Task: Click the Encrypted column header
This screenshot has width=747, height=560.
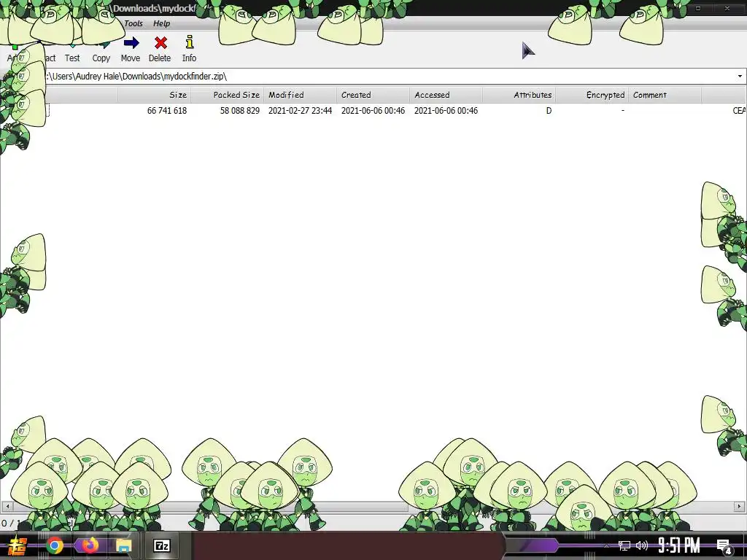Action: click(592, 95)
